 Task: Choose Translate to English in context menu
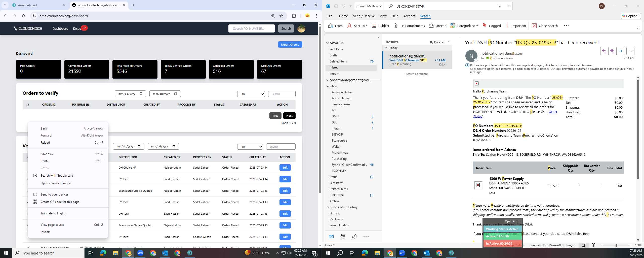coord(68,213)
